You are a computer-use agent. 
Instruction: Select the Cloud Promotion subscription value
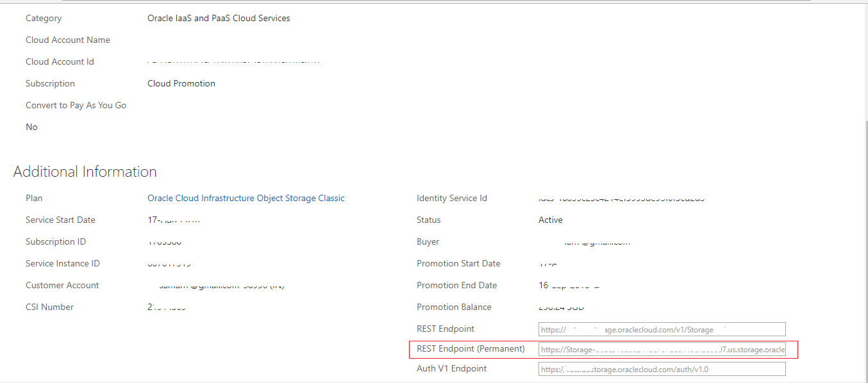[x=181, y=84]
